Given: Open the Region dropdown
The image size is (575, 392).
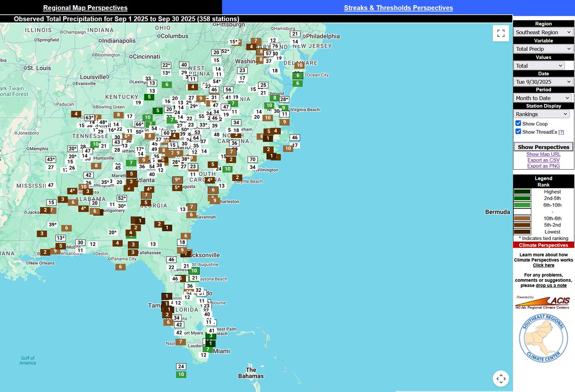Looking at the screenshot, I should click(543, 32).
